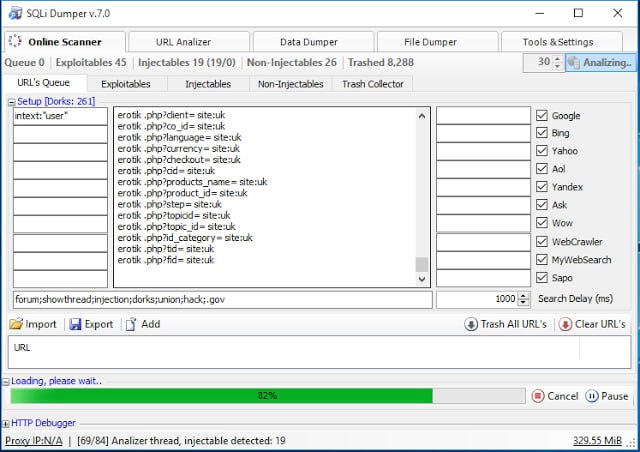Click the green 82% progress bar
The image size is (640, 452).
coord(220,396)
